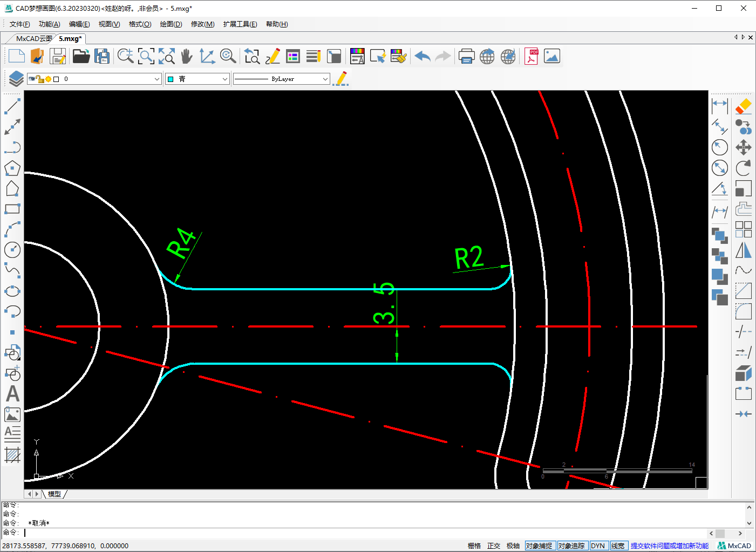Activate the Pan hand tool
The width and height of the screenshot is (756, 552).
(187, 56)
